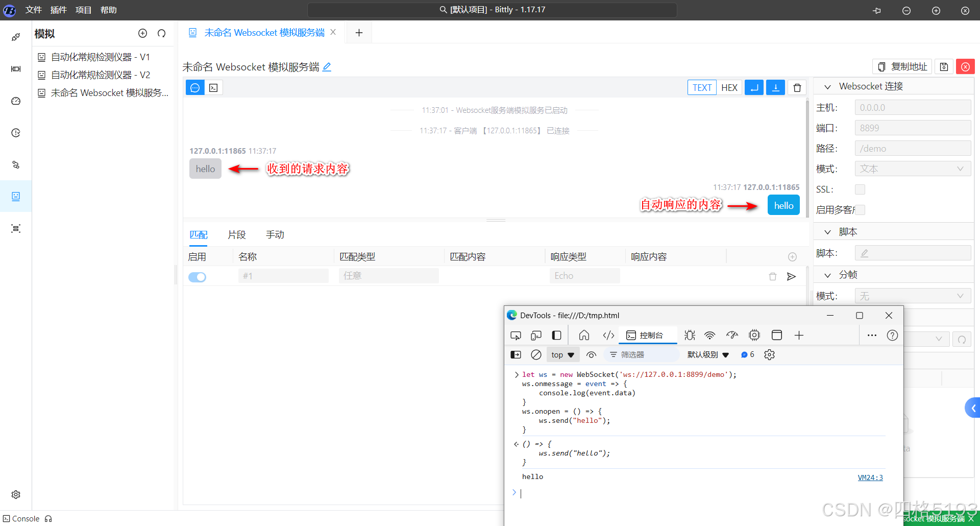The height and width of the screenshot is (526, 980).
Task: Switch to the 手动 tab
Action: tap(275, 234)
